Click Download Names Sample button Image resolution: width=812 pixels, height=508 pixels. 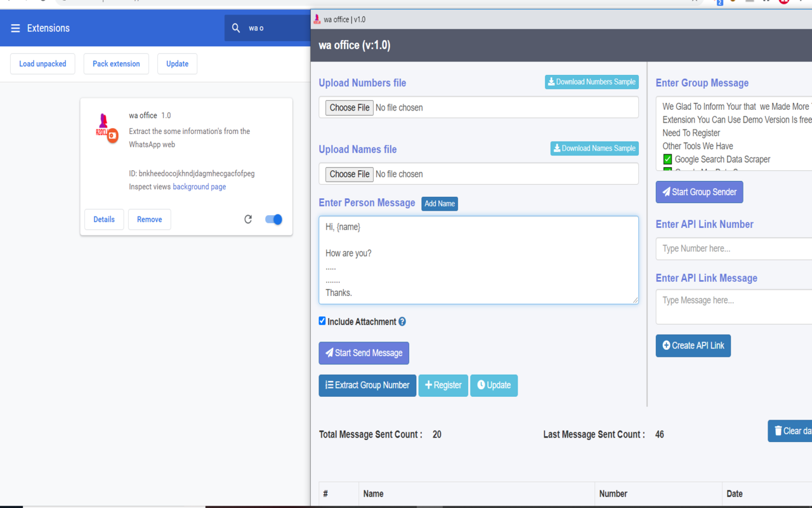[x=594, y=149]
